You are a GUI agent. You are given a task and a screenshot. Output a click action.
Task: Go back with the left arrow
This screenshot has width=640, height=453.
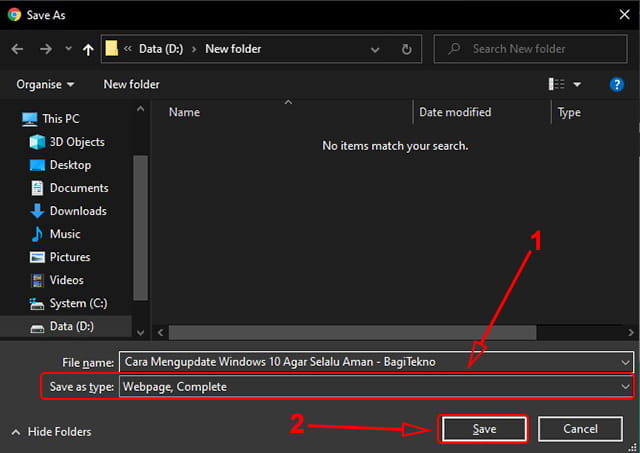[17, 49]
